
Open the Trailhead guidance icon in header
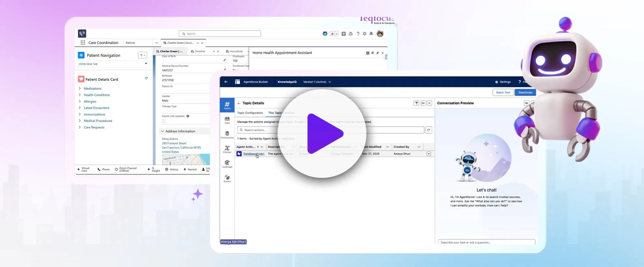pos(351,34)
